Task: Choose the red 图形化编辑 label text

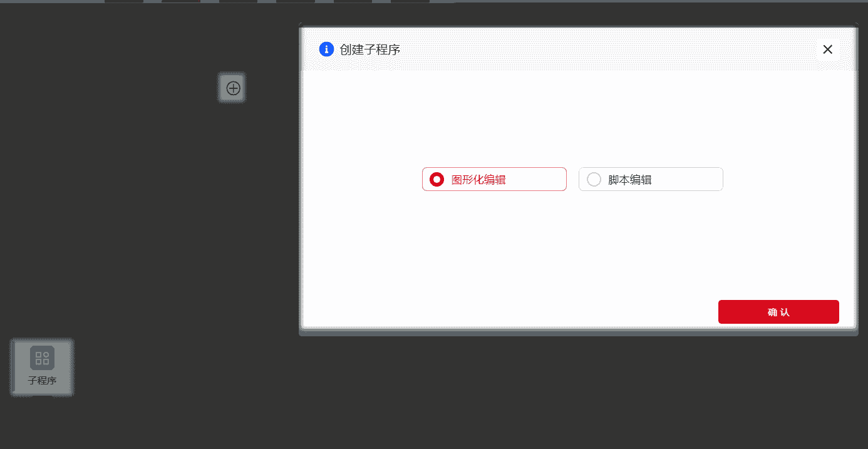Action: (478, 180)
